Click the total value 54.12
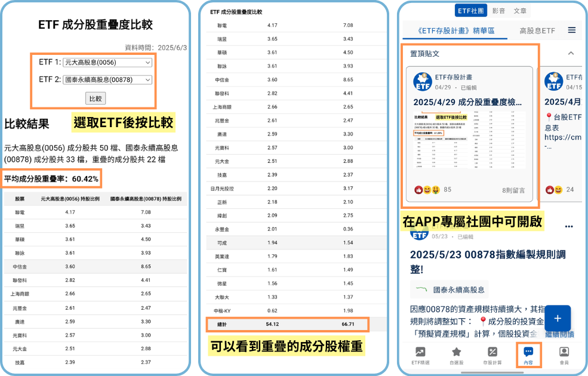 [272, 324]
